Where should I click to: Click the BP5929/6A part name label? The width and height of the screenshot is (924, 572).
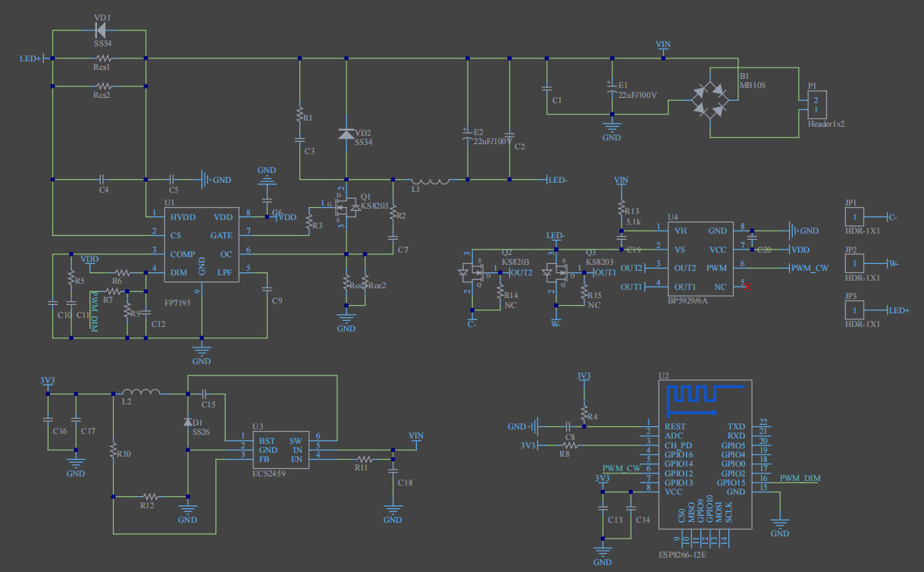688,300
